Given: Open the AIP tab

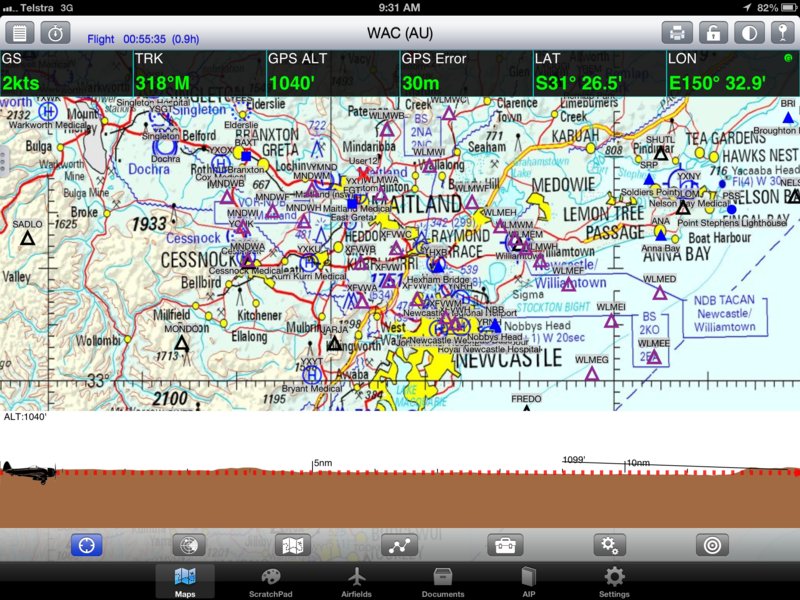Looking at the screenshot, I should [529, 582].
